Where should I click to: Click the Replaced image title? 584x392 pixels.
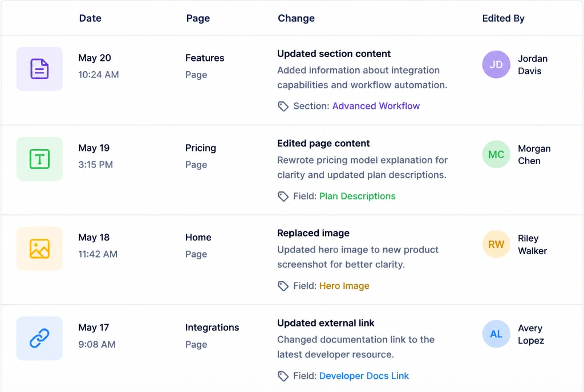pos(313,233)
